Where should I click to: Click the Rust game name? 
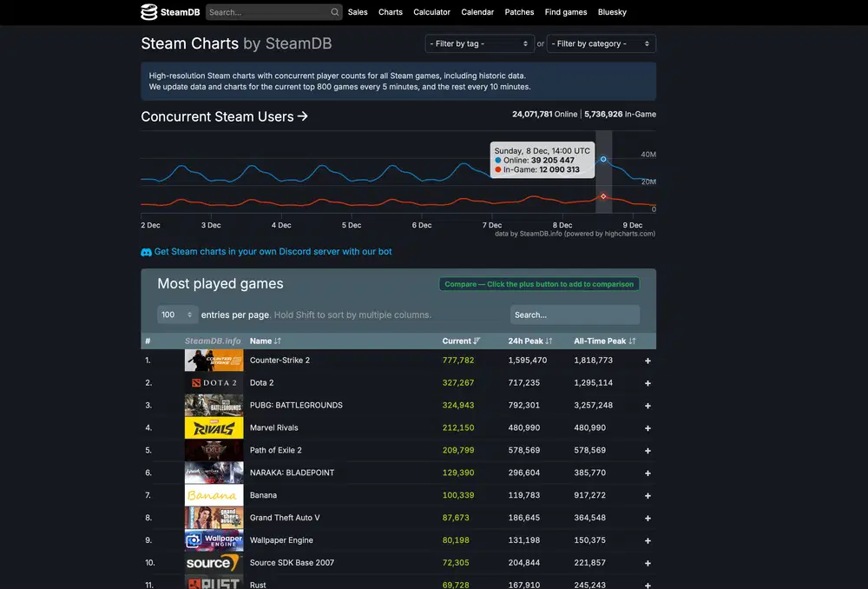point(258,585)
